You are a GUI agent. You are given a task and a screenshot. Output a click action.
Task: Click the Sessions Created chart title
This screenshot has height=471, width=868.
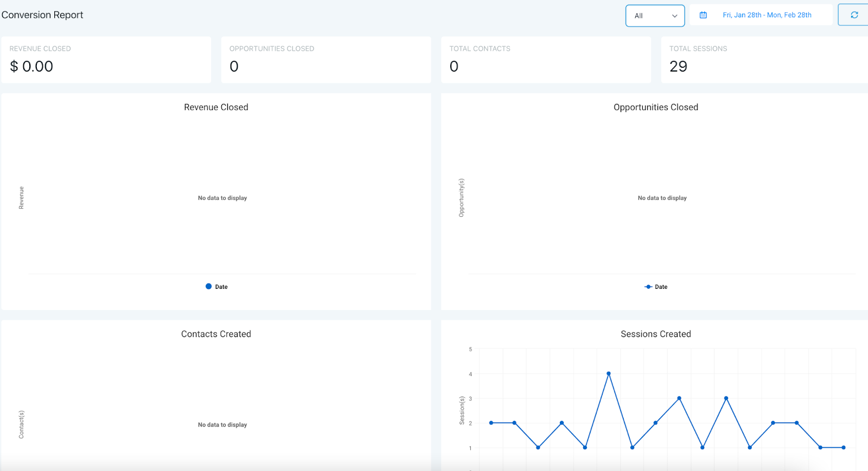(655, 334)
